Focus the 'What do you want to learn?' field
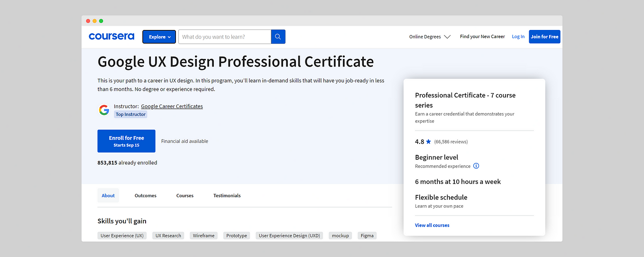Image resolution: width=644 pixels, height=257 pixels. [225, 37]
